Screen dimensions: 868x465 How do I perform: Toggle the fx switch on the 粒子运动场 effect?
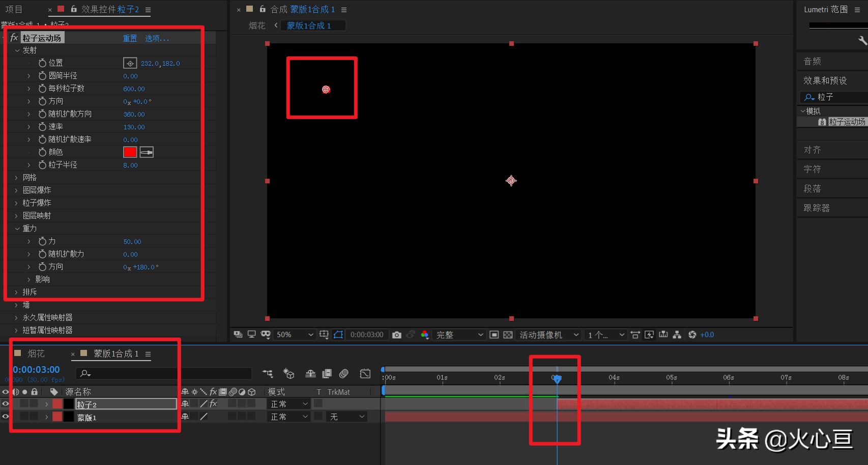tap(14, 38)
